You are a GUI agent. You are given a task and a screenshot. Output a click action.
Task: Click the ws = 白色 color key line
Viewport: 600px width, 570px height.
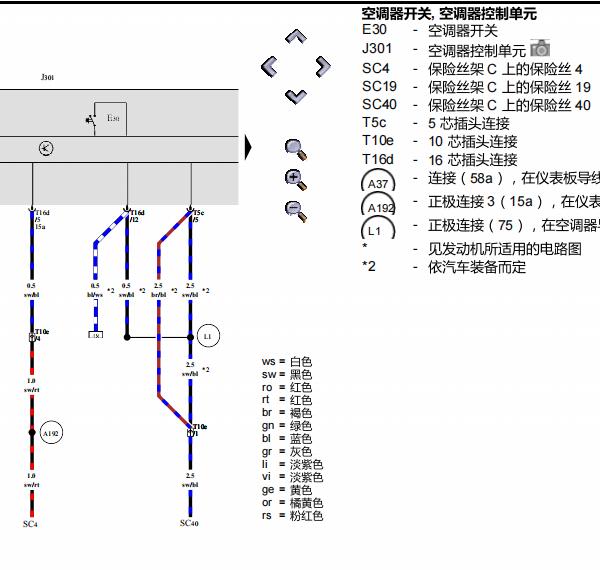[287, 362]
